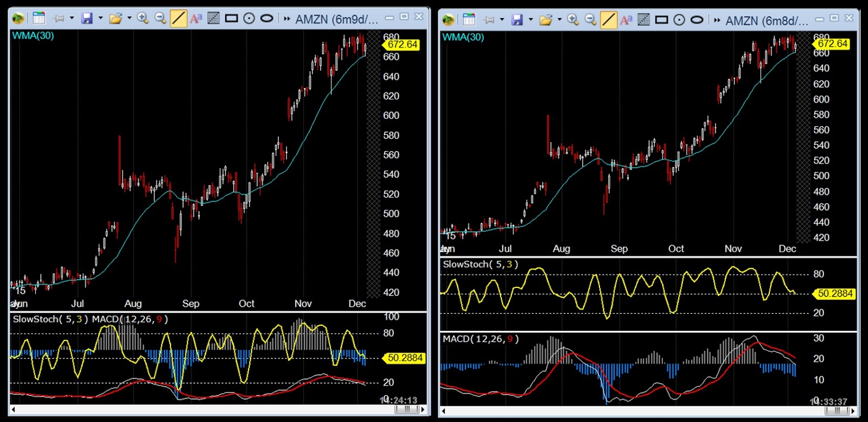Expand toolbar overflow chevron in left chart
The height and width of the screenshot is (422, 868).
click(287, 19)
